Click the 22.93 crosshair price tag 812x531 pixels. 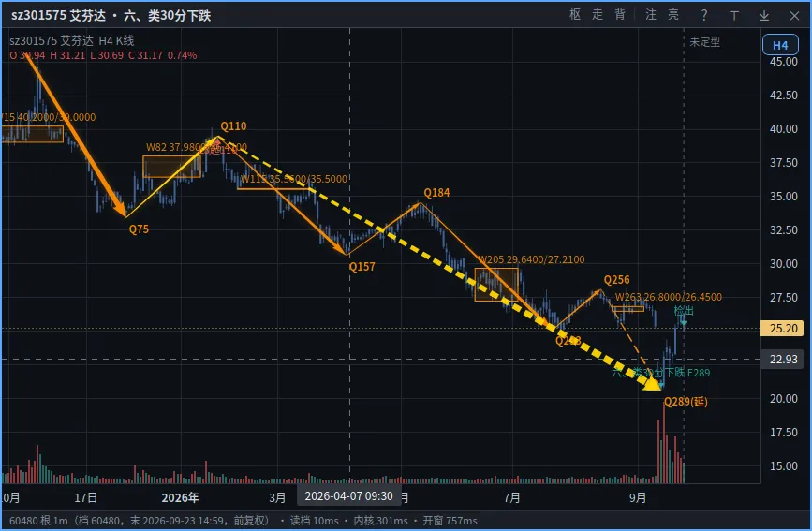782,359
